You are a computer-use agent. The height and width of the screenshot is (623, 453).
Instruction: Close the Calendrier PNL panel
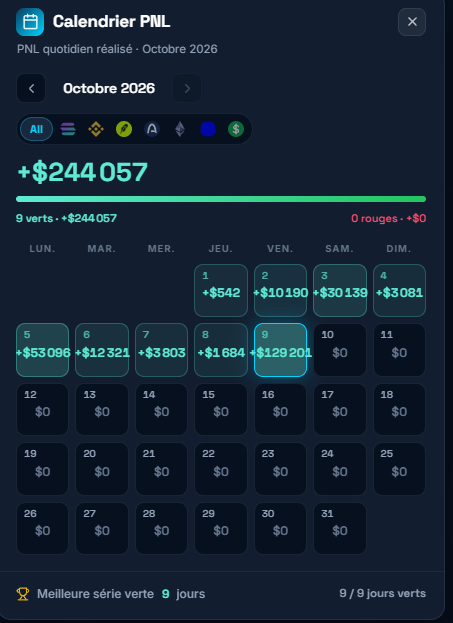coord(412,22)
